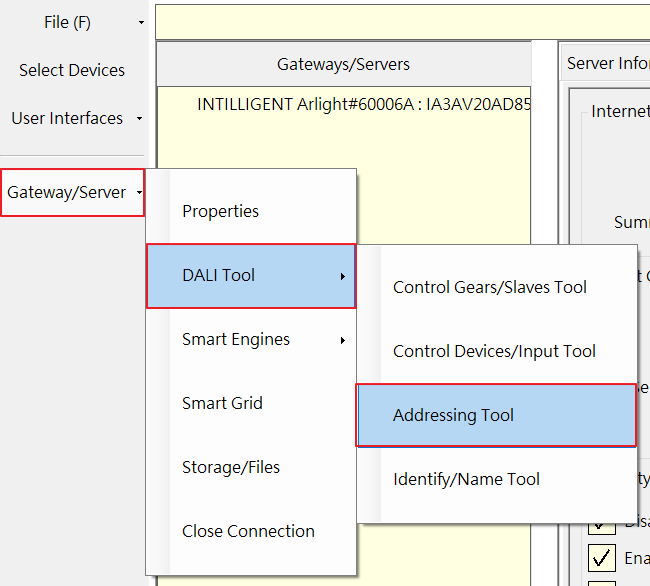This screenshot has width=650, height=586.
Task: Toggle the checkbox beside the 'Ena' label
Action: click(602, 557)
